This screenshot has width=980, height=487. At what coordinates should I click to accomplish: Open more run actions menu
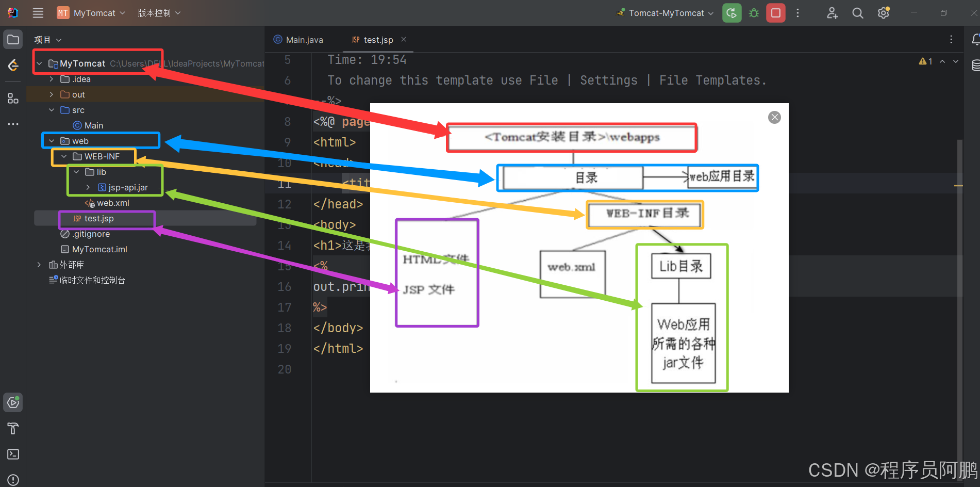[x=798, y=13]
